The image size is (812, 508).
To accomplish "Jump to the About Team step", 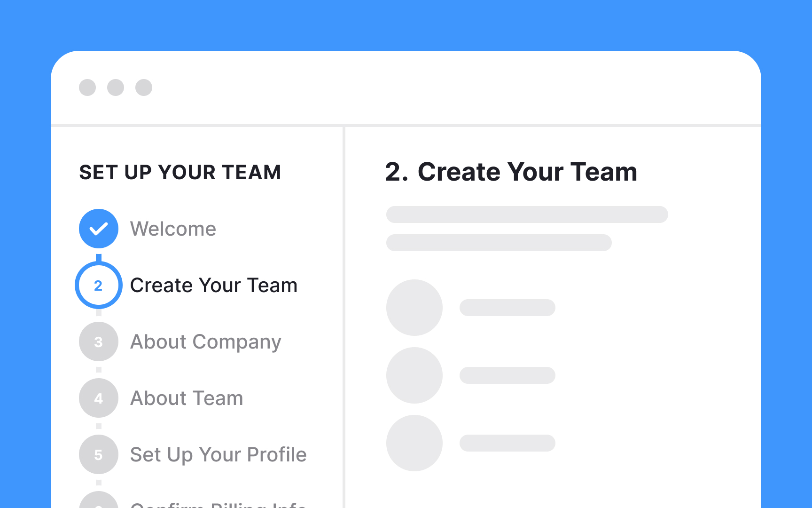I will (x=187, y=398).
